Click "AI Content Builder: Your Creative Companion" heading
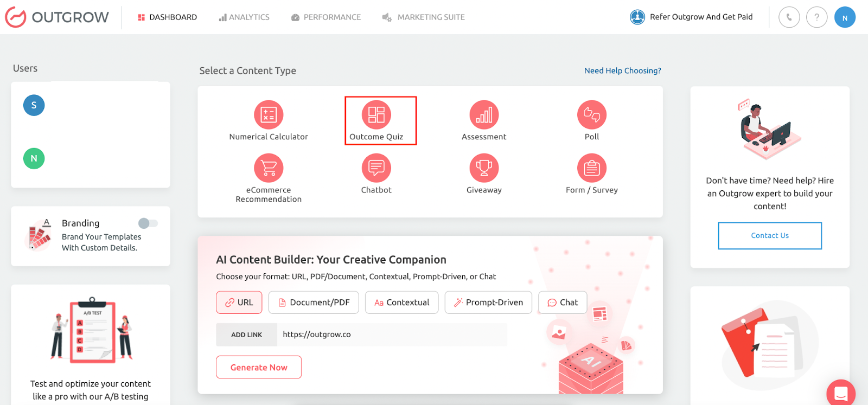Viewport: 868px width, 405px height. tap(331, 260)
